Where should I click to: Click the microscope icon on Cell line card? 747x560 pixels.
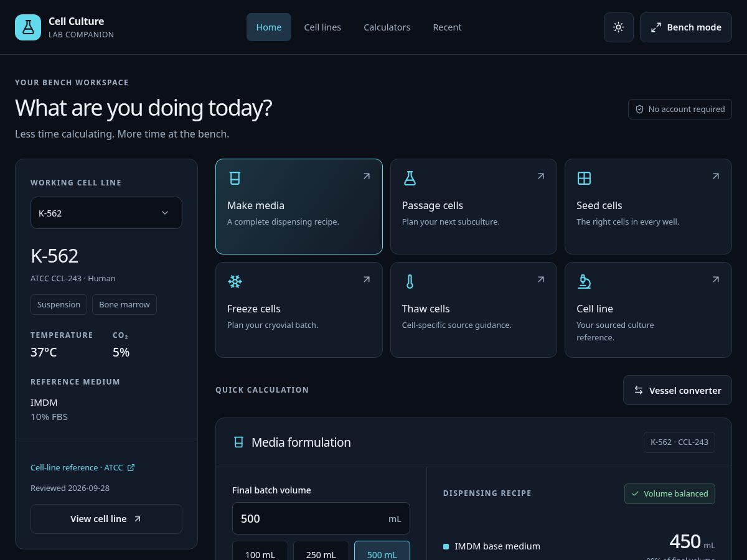584,281
